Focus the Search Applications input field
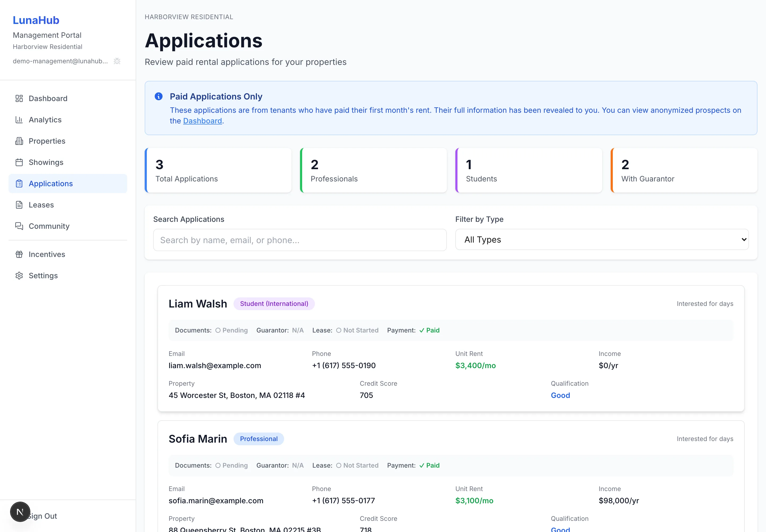The height and width of the screenshot is (532, 766). coord(300,240)
